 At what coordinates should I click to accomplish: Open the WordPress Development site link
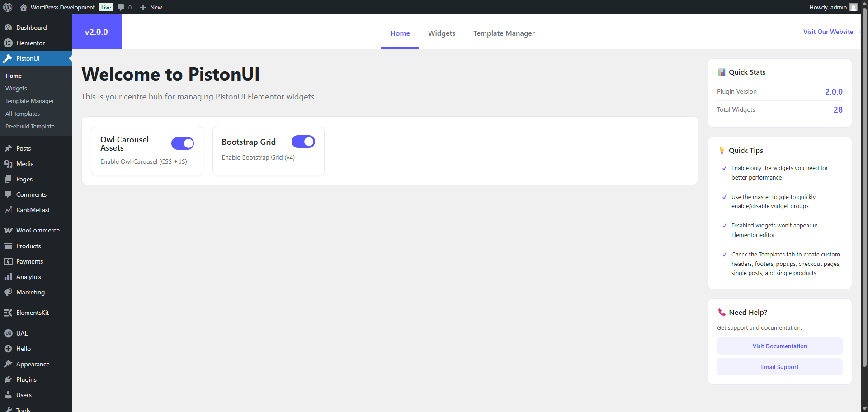coord(63,7)
